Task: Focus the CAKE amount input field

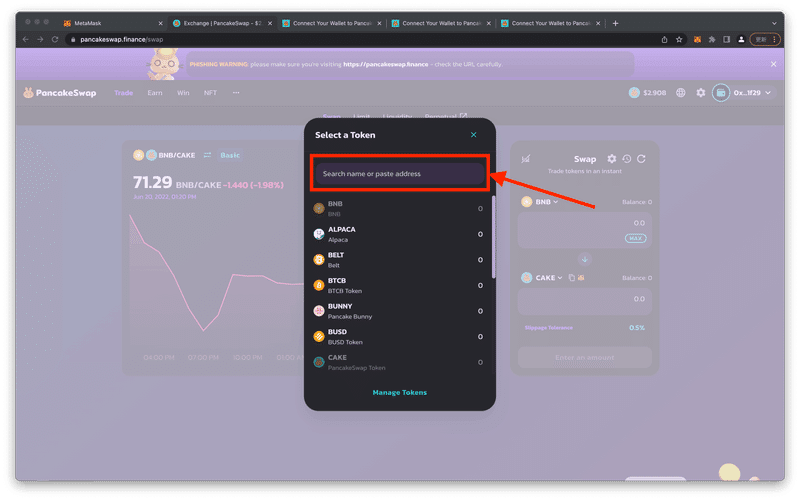Action: coord(585,302)
